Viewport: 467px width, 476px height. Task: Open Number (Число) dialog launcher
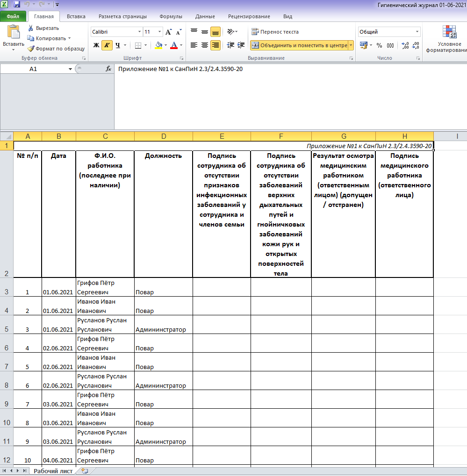pyautogui.click(x=418, y=58)
